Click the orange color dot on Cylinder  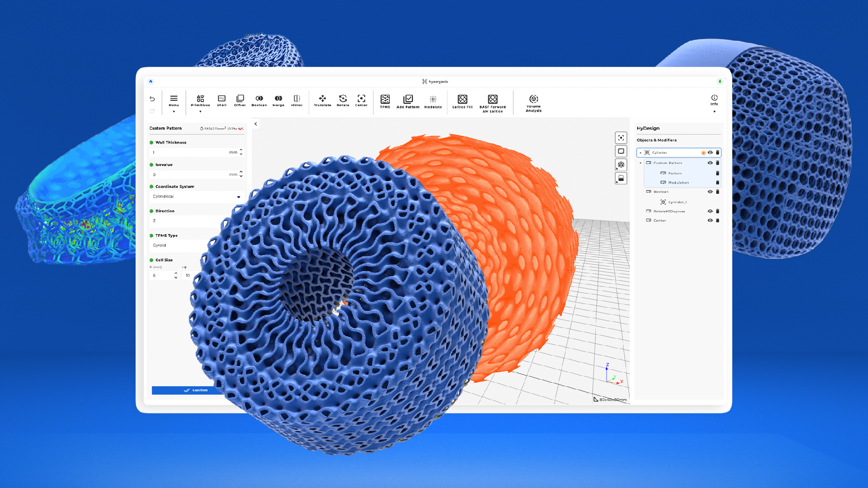703,153
